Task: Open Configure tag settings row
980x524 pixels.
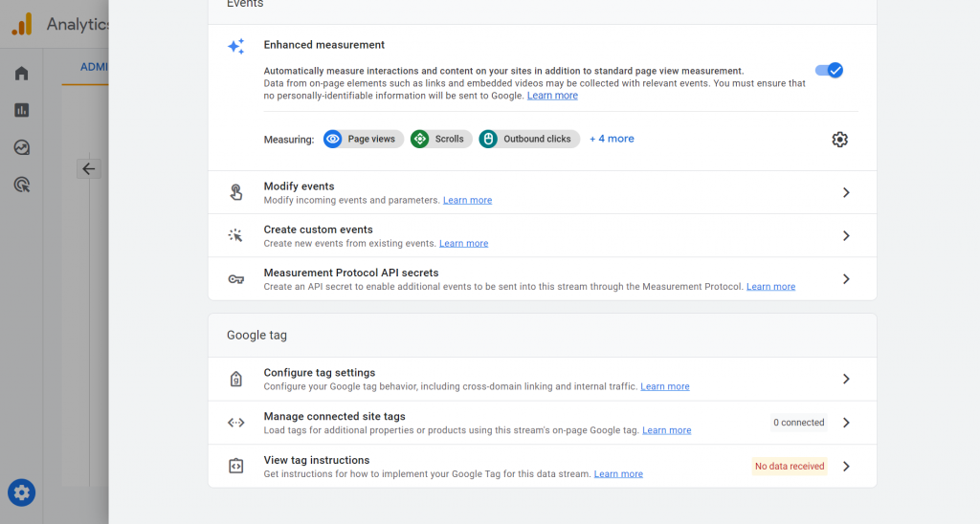Action: 542,379
